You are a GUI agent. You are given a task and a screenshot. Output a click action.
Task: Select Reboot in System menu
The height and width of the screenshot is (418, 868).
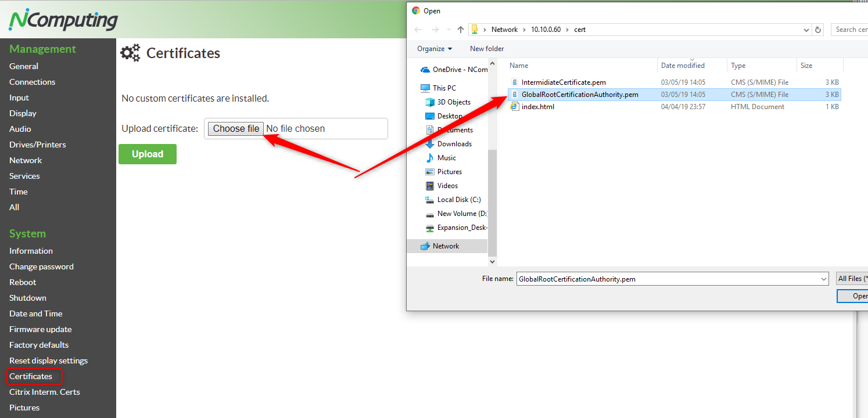pos(23,282)
